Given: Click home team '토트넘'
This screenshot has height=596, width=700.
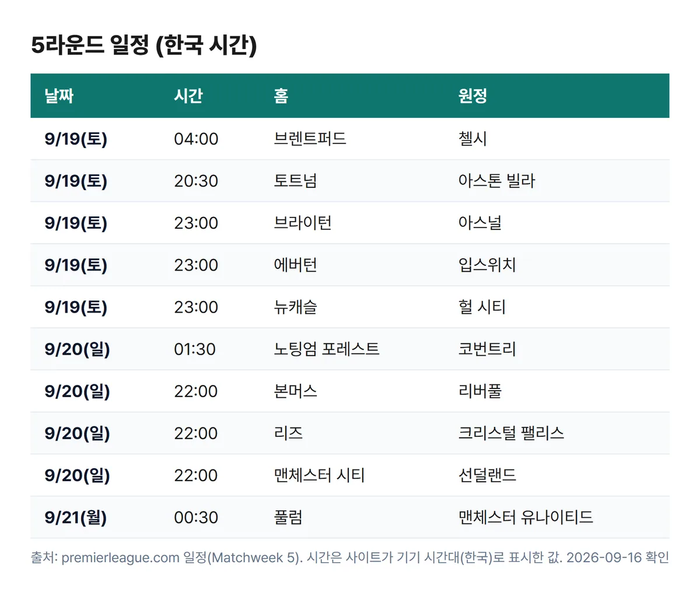Looking at the screenshot, I should pos(295,181).
